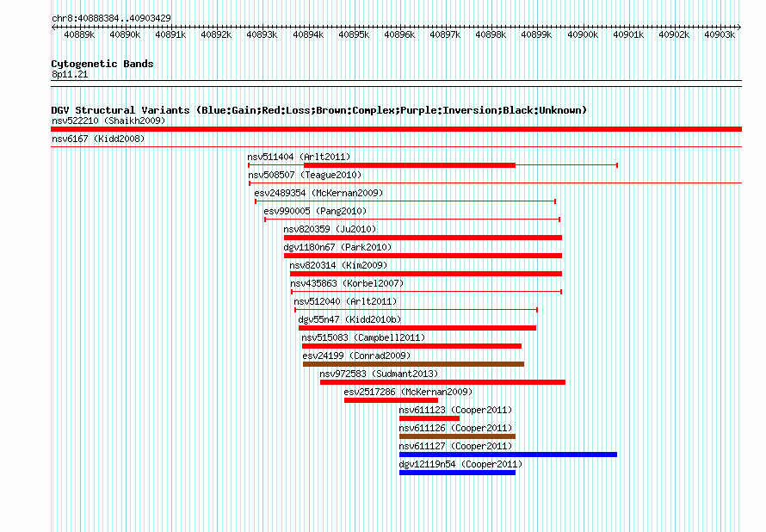Select the nsv6167 (Kidd2008) label
The width and height of the screenshot is (766, 532).
click(98, 139)
